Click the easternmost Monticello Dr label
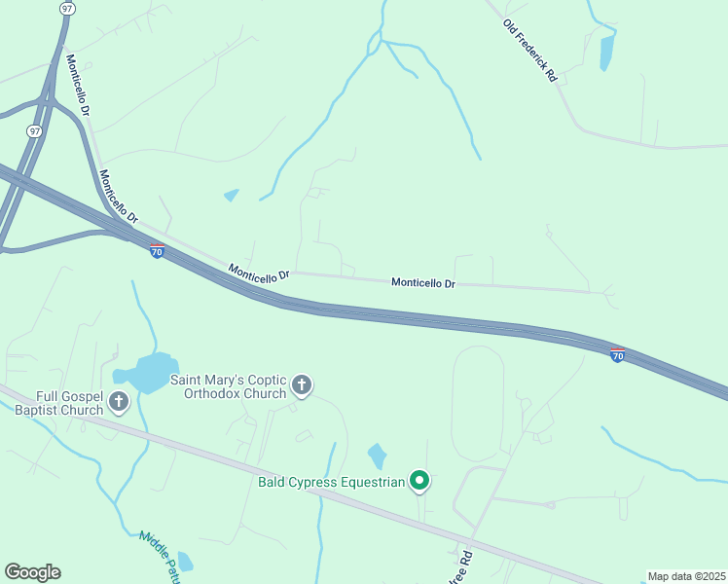728x584 pixels. (423, 282)
